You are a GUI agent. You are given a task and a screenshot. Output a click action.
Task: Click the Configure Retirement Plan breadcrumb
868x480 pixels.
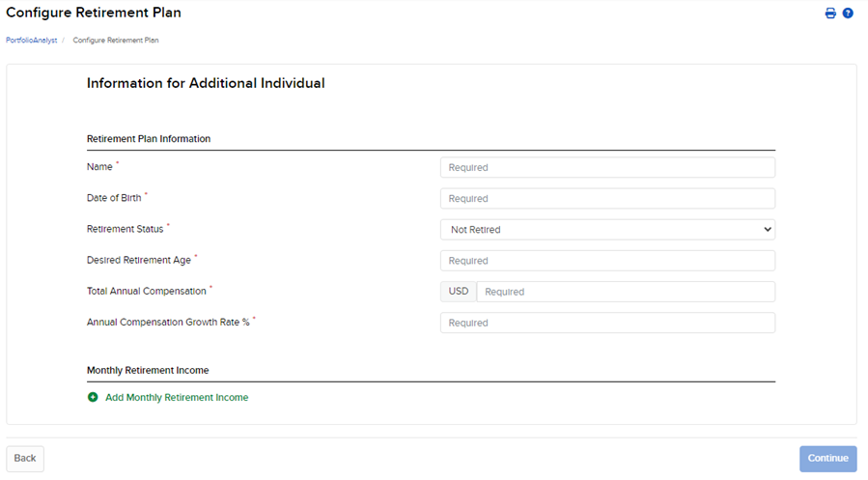pyautogui.click(x=116, y=41)
